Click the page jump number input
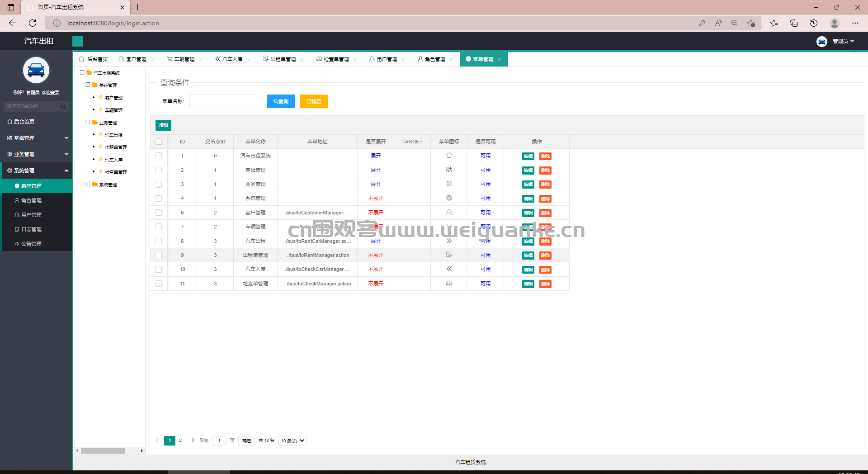868x474 pixels. [x=219, y=441]
